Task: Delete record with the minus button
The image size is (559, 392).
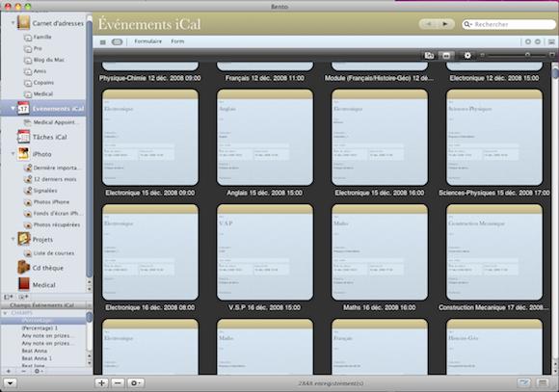Action: (x=118, y=383)
